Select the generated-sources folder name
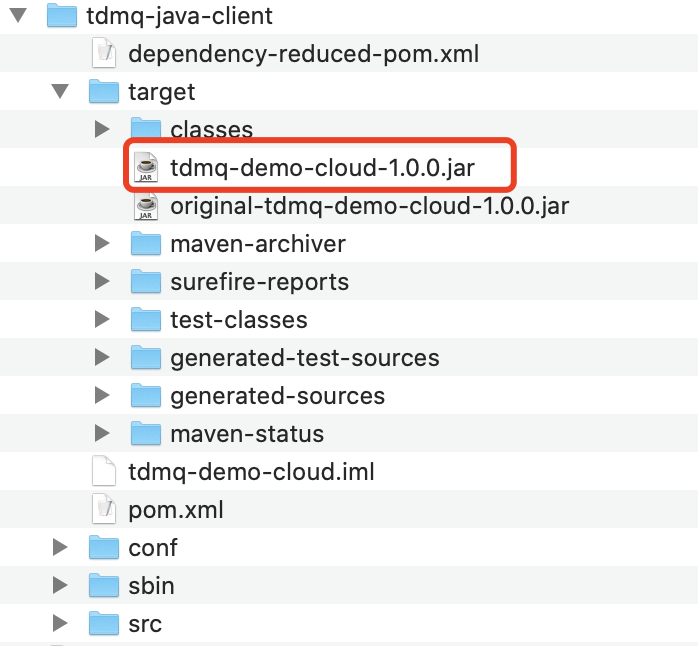The image size is (698, 646). [278, 396]
